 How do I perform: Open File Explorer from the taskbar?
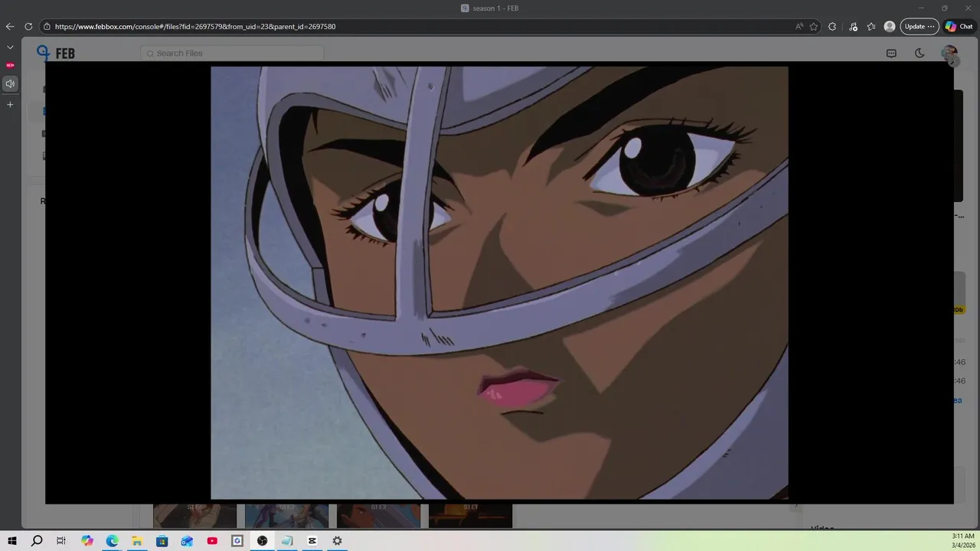(137, 540)
